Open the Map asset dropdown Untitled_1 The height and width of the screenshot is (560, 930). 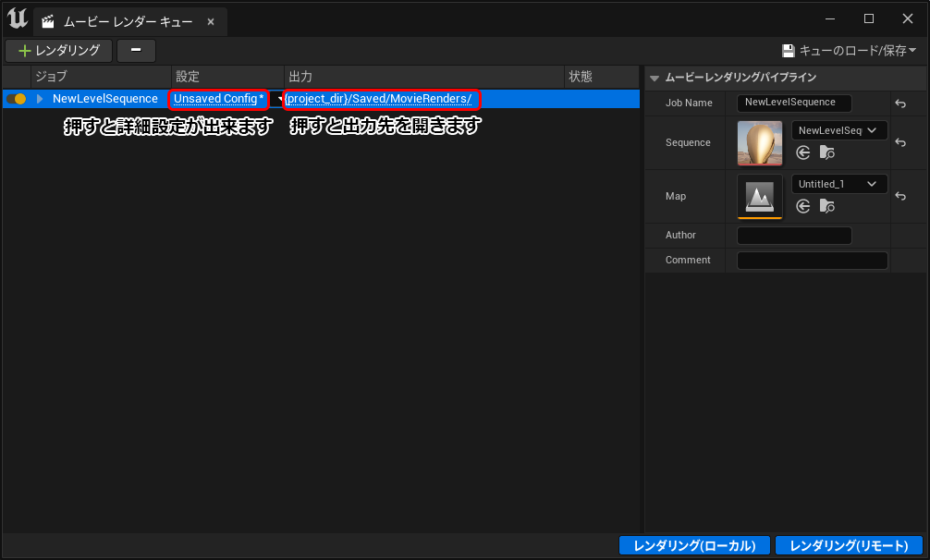[838, 184]
